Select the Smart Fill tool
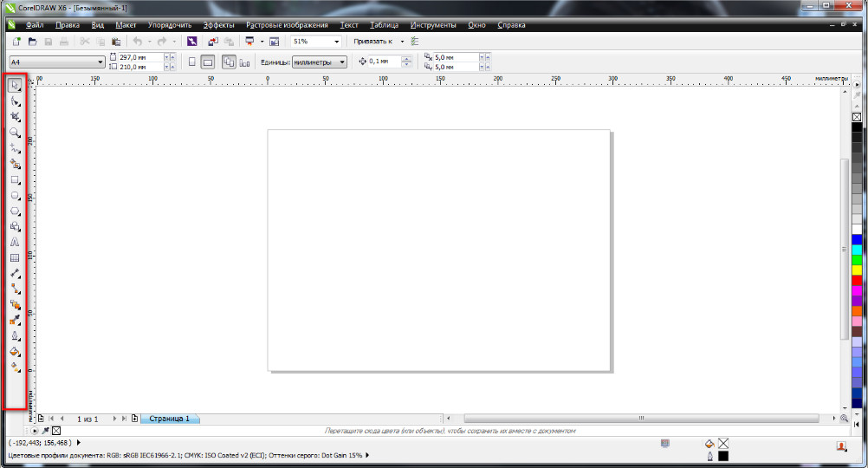The width and height of the screenshot is (868, 468). tap(15, 165)
